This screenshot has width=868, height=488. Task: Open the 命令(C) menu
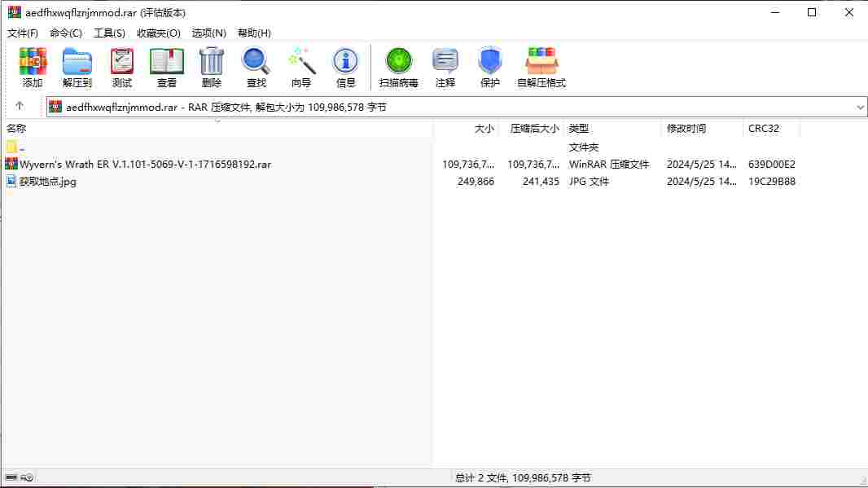[x=66, y=33]
